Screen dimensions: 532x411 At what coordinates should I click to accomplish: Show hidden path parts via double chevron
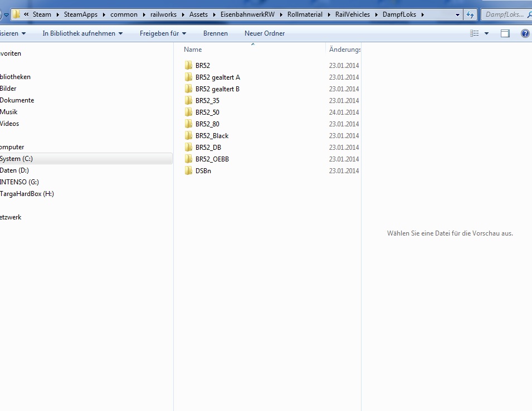point(26,14)
